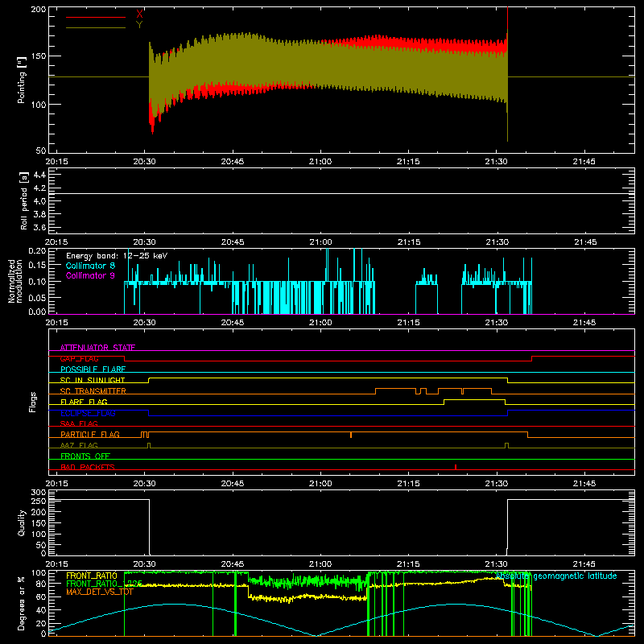Click the A4Z_FLAG label
This screenshot has width=644, height=644.
point(79,445)
